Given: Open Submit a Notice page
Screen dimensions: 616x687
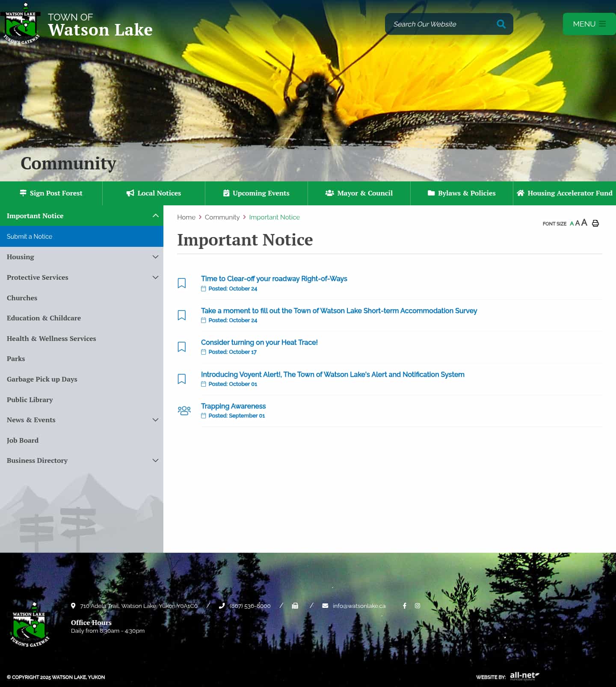Looking at the screenshot, I should [82, 237].
